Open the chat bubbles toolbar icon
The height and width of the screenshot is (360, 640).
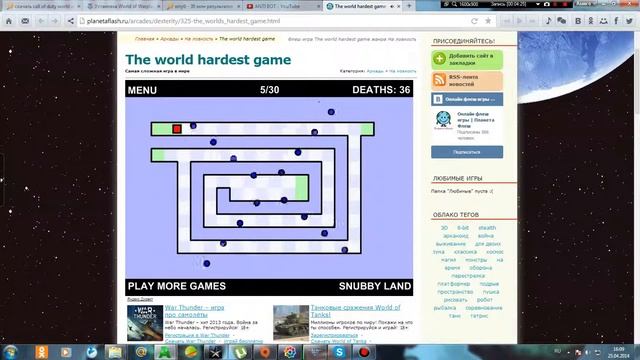562,21
